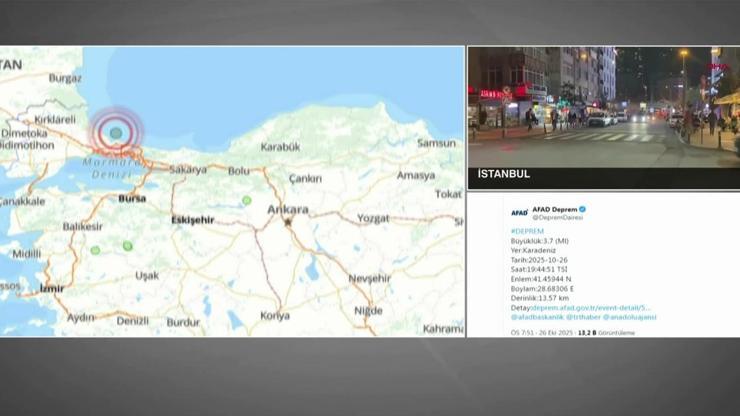This screenshot has width=740, height=416.
Task: Click the Midilli label on map
Action: [26, 254]
